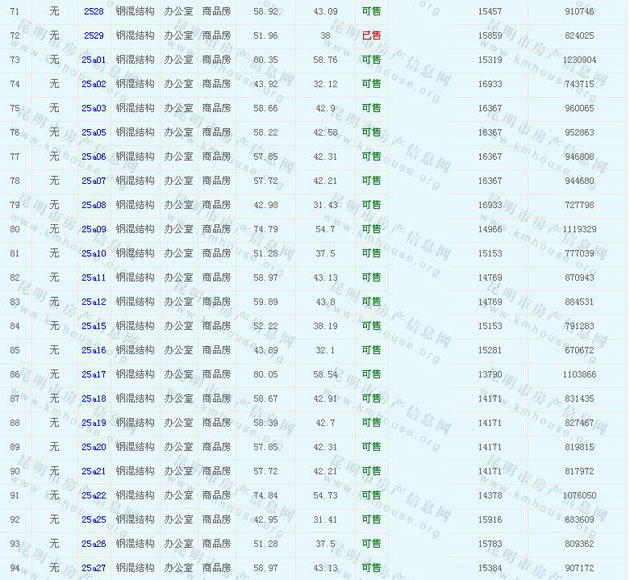Screen dimensions: 630x580
Task: Select row number 86 cell
Action: (14, 374)
